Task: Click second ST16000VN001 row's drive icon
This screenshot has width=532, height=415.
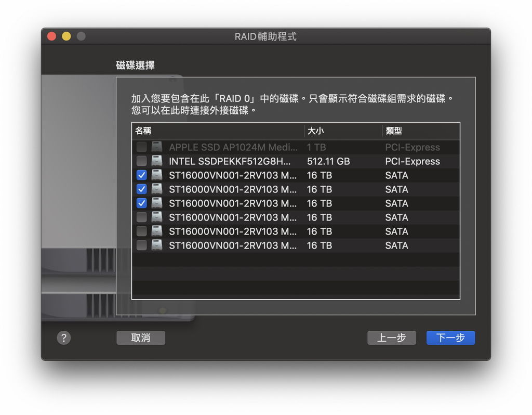Action: point(157,189)
